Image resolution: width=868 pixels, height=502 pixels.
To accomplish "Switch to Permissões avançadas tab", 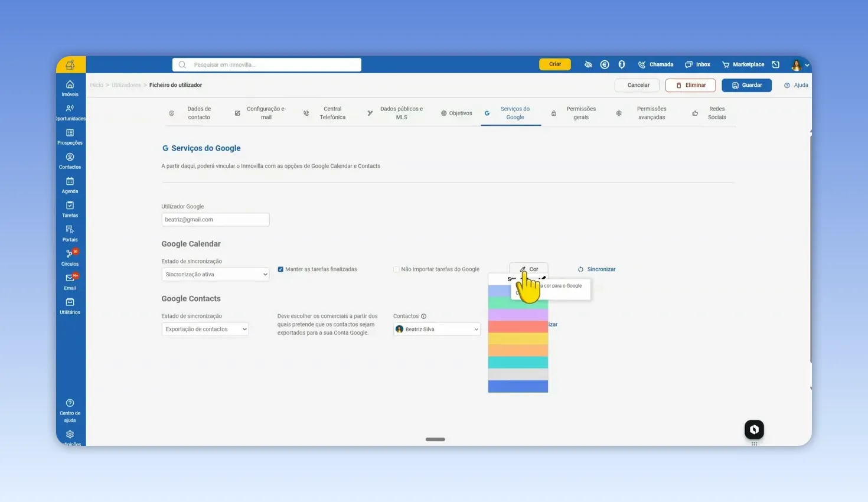I will [642, 113].
